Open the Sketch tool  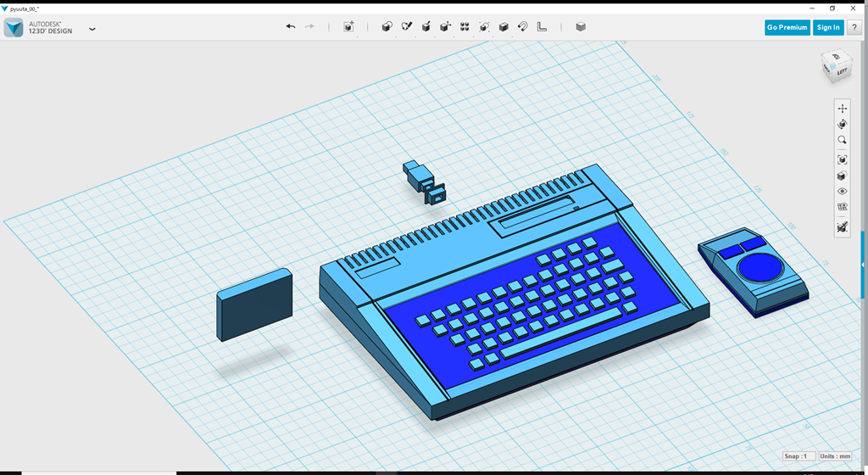[407, 27]
